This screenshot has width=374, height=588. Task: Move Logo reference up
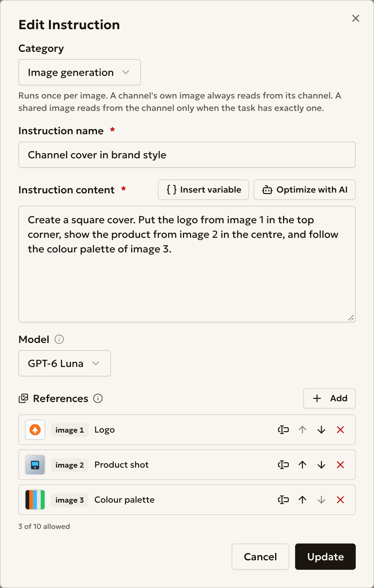(302, 430)
